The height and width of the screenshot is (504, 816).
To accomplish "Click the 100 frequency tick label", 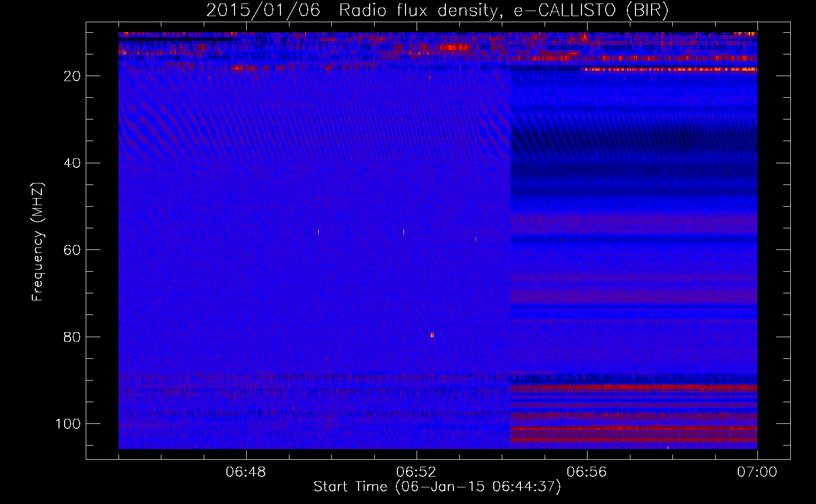I will 68,424.
